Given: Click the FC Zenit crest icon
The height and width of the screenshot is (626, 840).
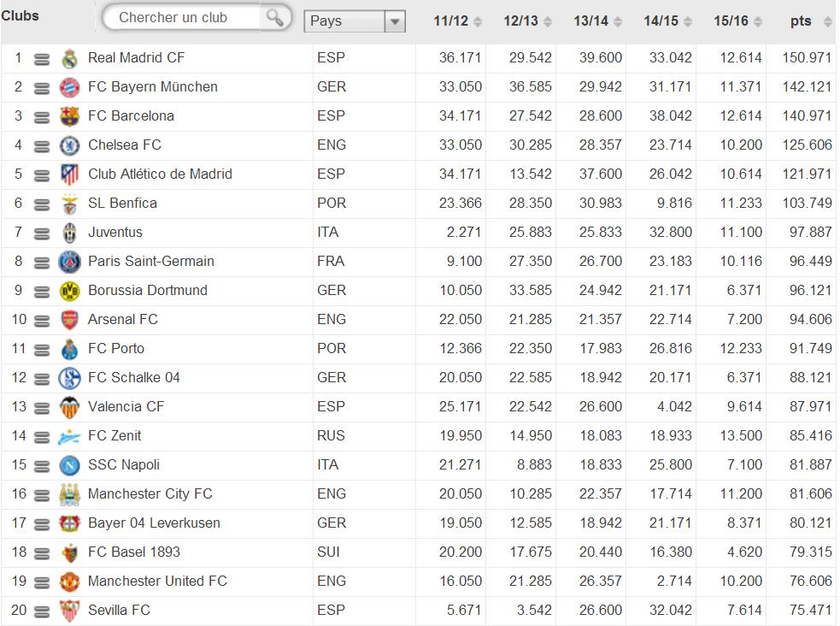Looking at the screenshot, I should (x=69, y=437).
